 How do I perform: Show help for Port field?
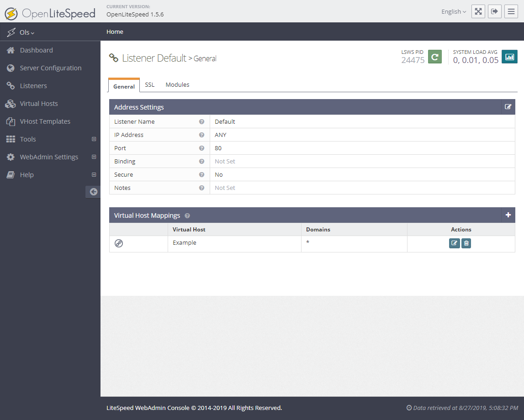(201, 148)
